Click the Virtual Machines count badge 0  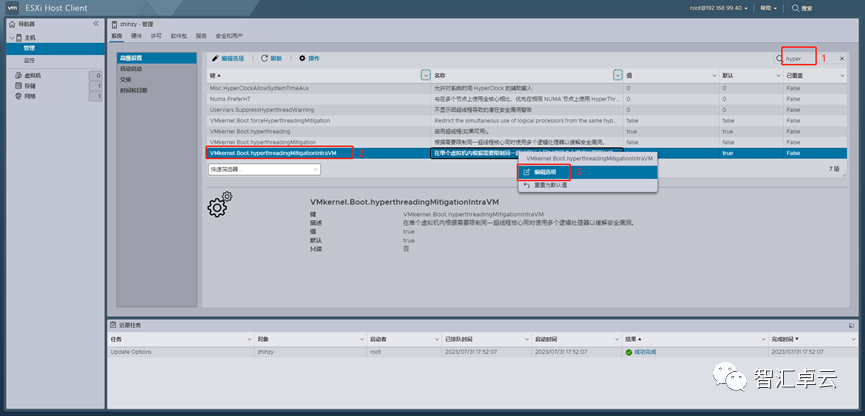(x=96, y=76)
